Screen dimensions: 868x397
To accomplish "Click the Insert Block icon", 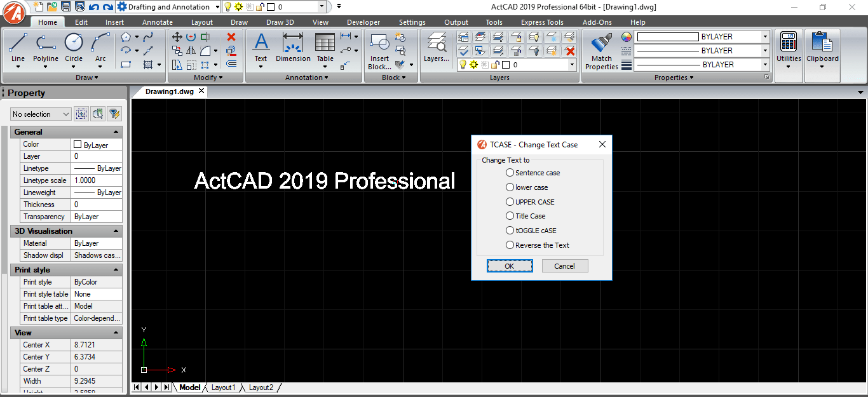I will click(380, 52).
